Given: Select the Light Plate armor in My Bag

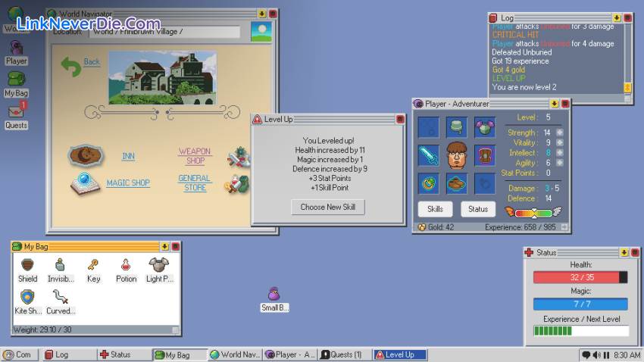Looking at the screenshot, I should click(159, 270).
